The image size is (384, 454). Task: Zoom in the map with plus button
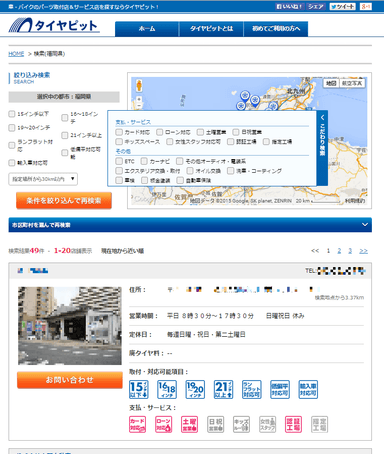139,99
